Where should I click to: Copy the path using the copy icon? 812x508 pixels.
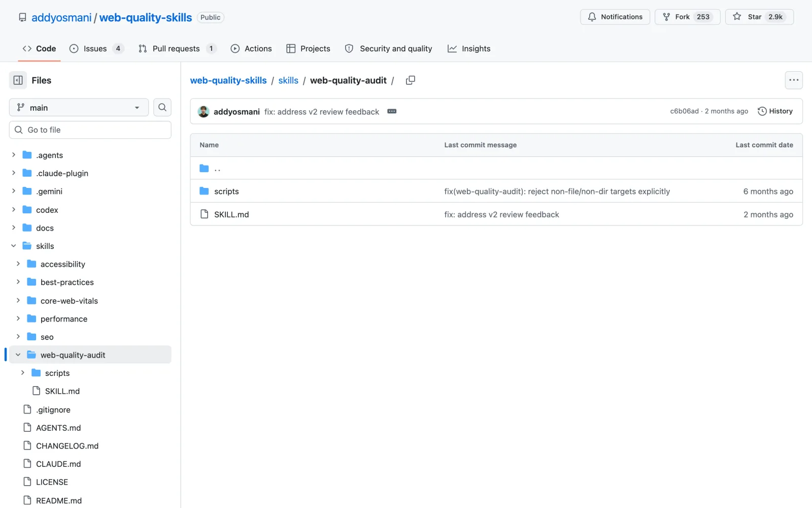[411, 80]
